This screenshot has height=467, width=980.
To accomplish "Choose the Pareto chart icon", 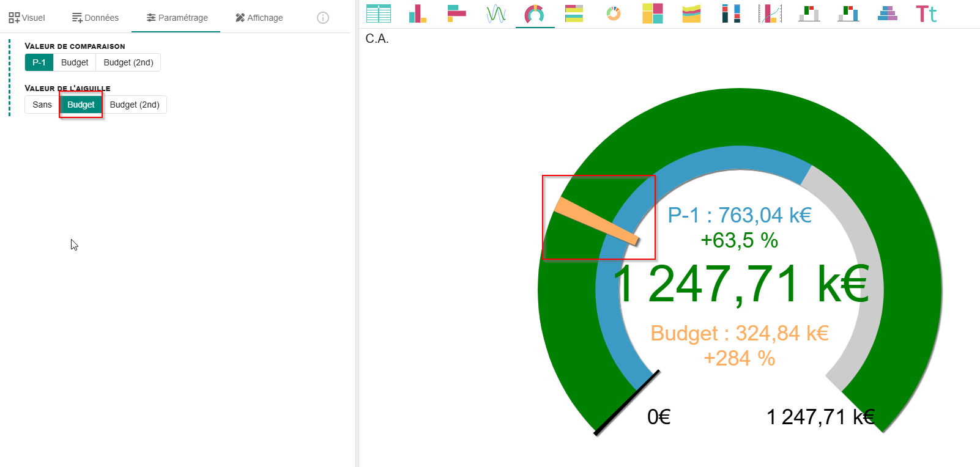I will [770, 13].
